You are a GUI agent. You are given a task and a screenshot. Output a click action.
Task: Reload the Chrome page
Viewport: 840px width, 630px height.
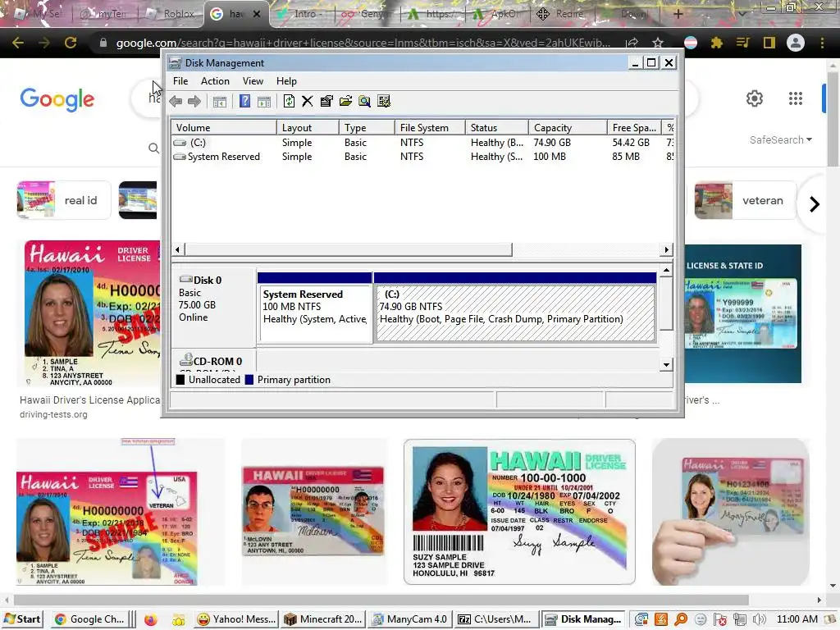(71, 43)
